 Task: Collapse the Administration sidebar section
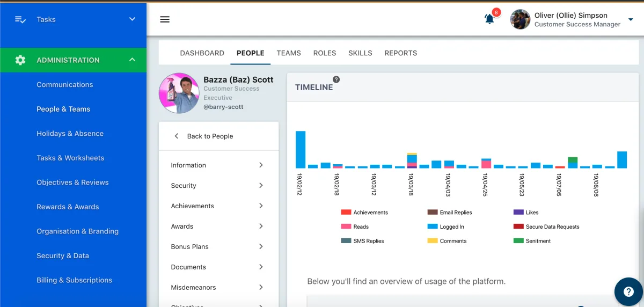click(133, 60)
